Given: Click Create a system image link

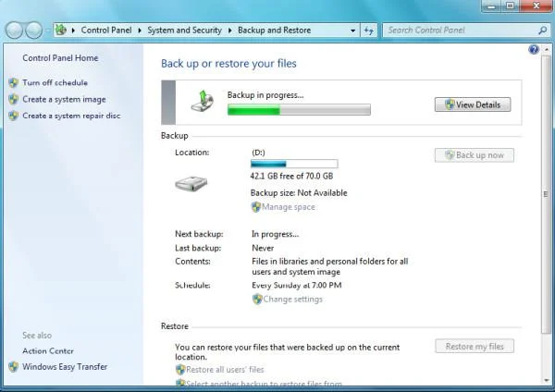Looking at the screenshot, I should click(x=64, y=100).
